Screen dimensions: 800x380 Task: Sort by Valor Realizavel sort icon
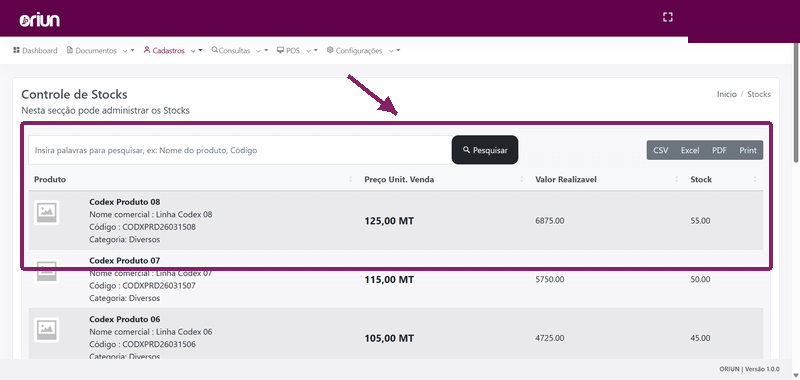[677, 180]
